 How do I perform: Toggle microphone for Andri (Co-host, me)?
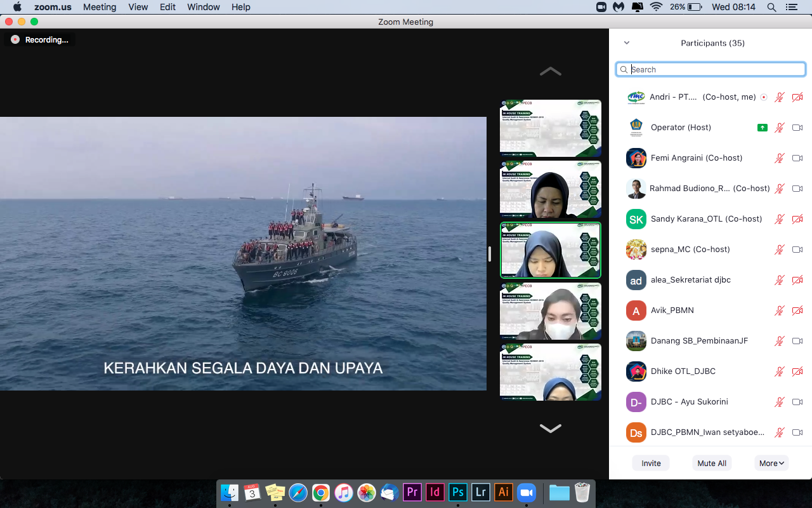[780, 97]
